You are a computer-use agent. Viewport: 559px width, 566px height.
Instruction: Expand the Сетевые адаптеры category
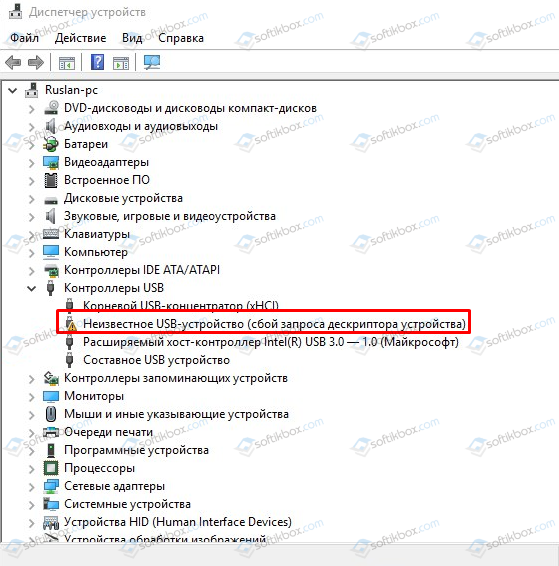pos(32,487)
